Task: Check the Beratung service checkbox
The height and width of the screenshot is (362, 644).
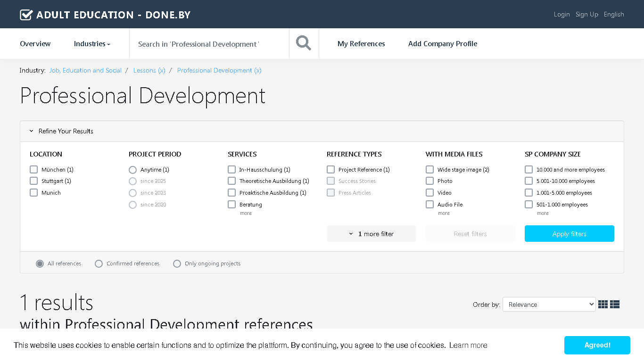Action: pyautogui.click(x=231, y=204)
